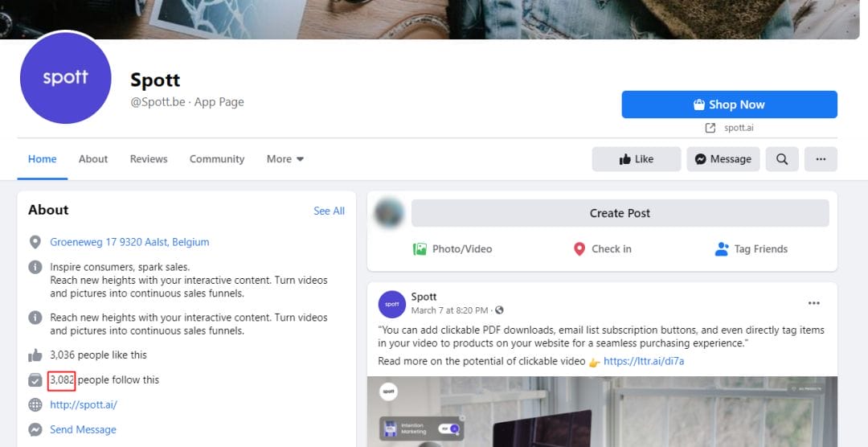Click the Check in option
Viewport: 868px width, 447px height.
pyautogui.click(x=602, y=249)
